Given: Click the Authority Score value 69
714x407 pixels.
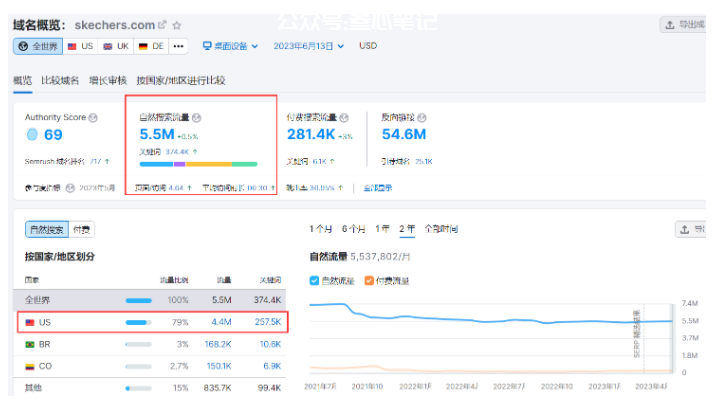Looking at the screenshot, I should tap(53, 135).
